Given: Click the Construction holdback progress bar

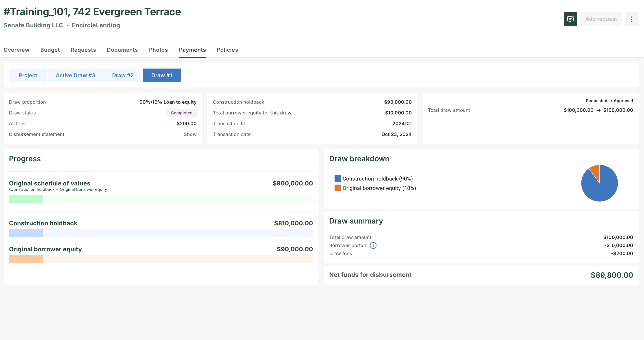Looking at the screenshot, I should [x=161, y=234].
